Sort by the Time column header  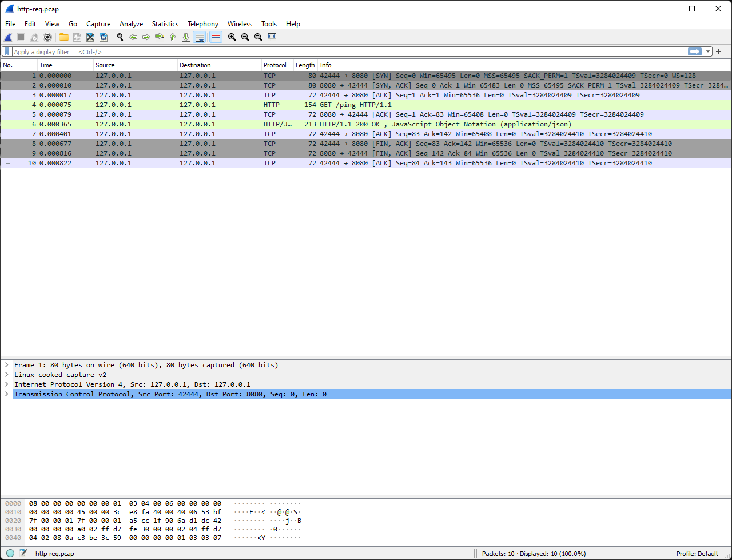(x=65, y=65)
